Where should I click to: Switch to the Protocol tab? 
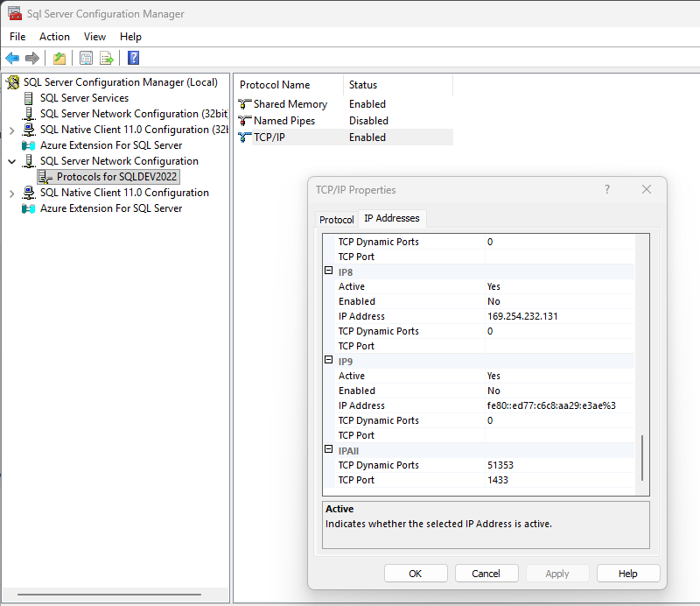pyautogui.click(x=336, y=220)
